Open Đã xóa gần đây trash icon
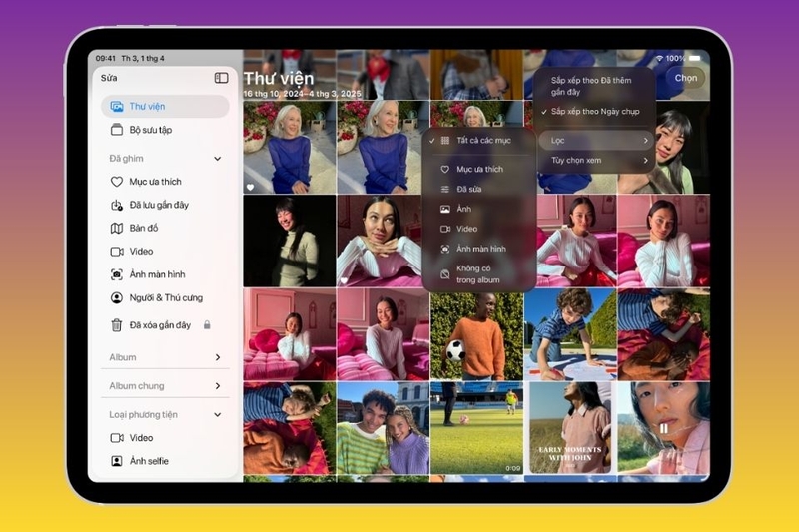This screenshot has height=532, width=799. [117, 325]
